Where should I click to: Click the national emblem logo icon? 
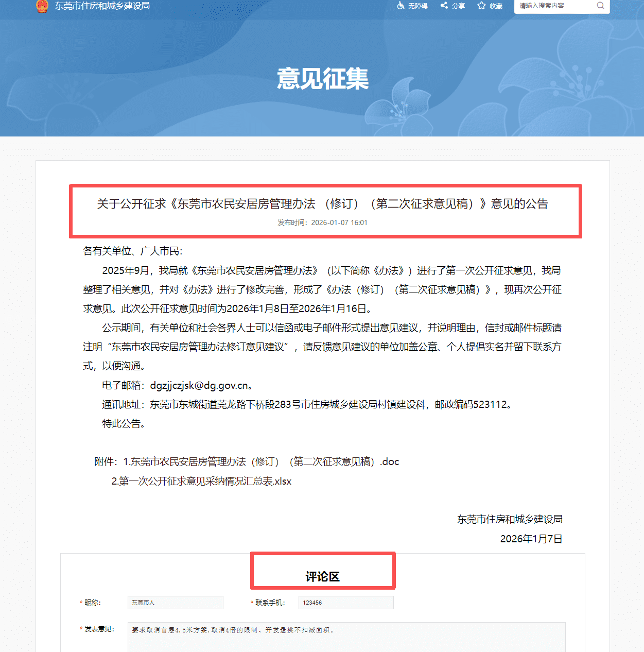(x=42, y=6)
